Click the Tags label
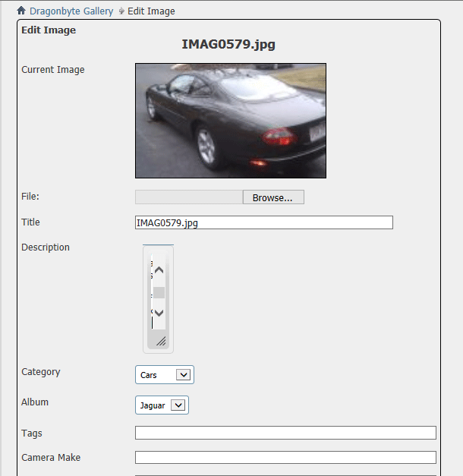 pyautogui.click(x=32, y=433)
